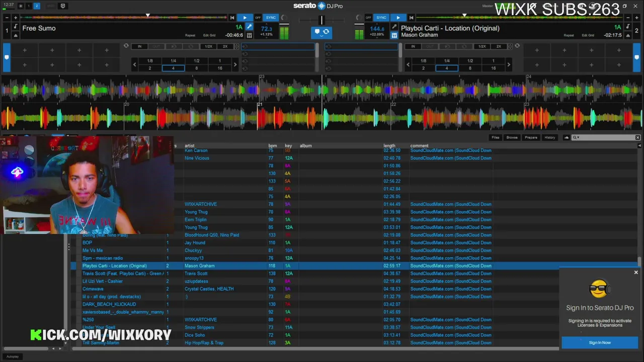
Task: Open the Prepare panel
Action: [531, 137]
